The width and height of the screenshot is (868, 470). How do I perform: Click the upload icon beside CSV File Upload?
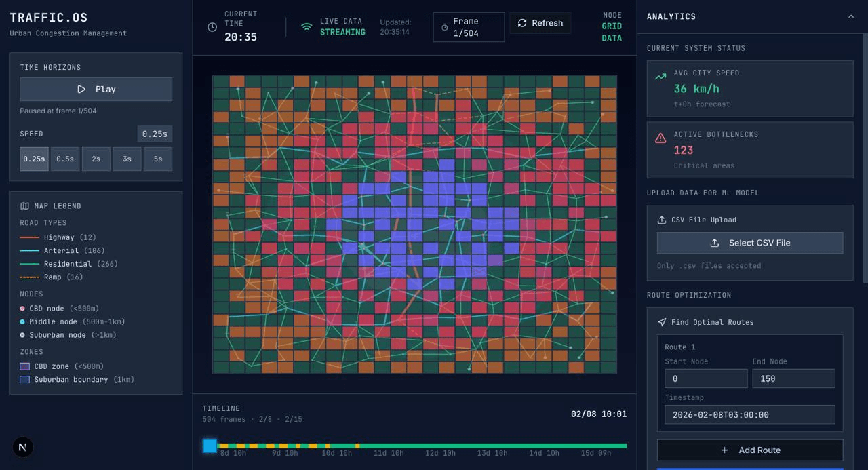[662, 220]
